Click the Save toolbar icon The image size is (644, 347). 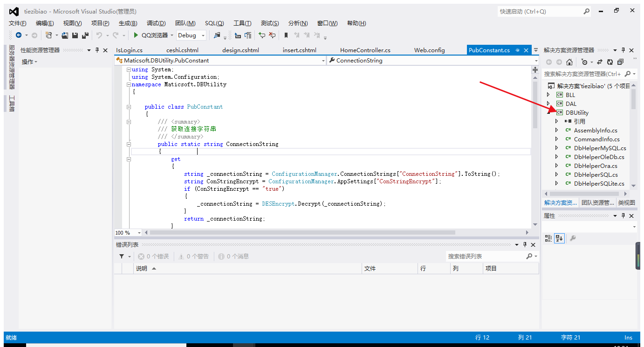(75, 35)
